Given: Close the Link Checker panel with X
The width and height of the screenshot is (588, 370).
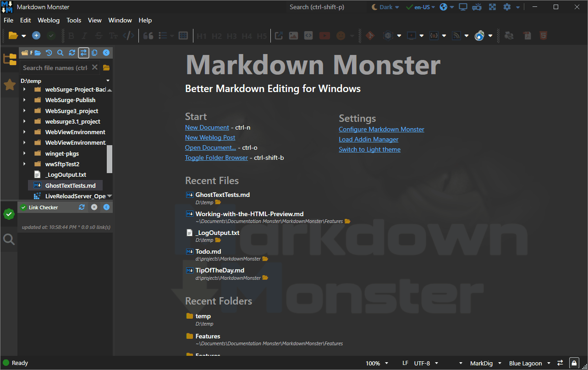Looking at the screenshot, I should tap(94, 207).
